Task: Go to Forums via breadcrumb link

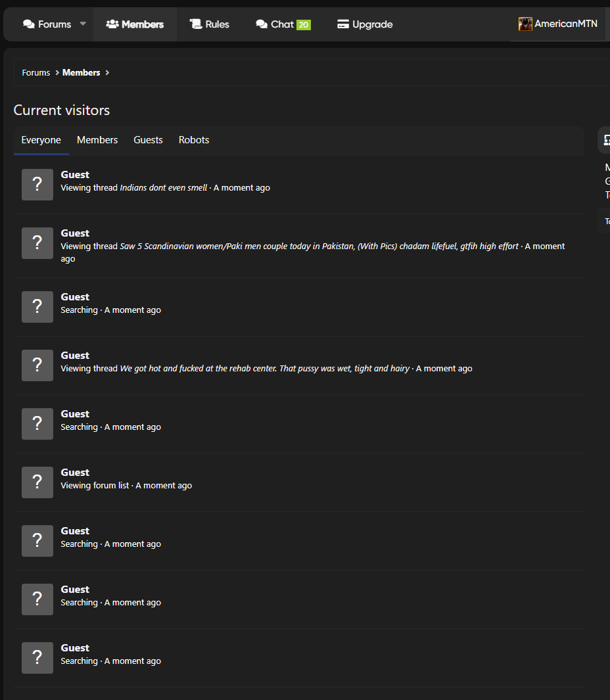Action: click(36, 73)
